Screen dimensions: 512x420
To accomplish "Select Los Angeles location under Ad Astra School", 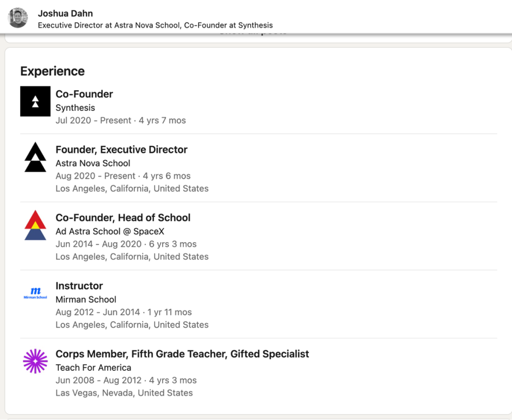I will pyautogui.click(x=132, y=257).
